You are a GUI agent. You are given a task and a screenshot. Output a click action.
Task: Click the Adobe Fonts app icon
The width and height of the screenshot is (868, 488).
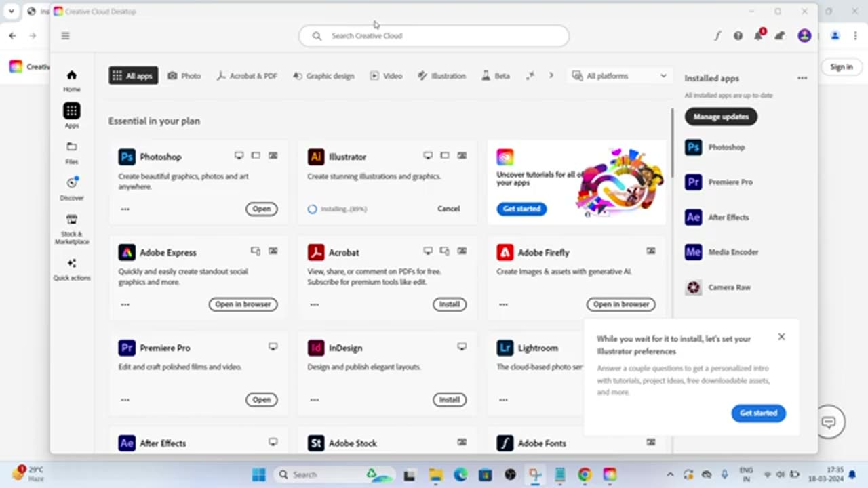pos(505,443)
